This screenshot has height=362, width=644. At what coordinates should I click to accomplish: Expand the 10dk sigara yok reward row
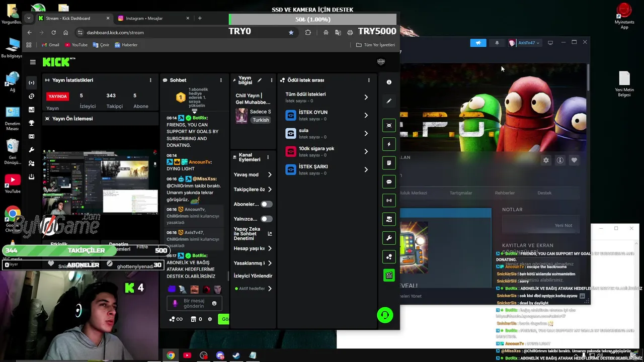pos(366,151)
